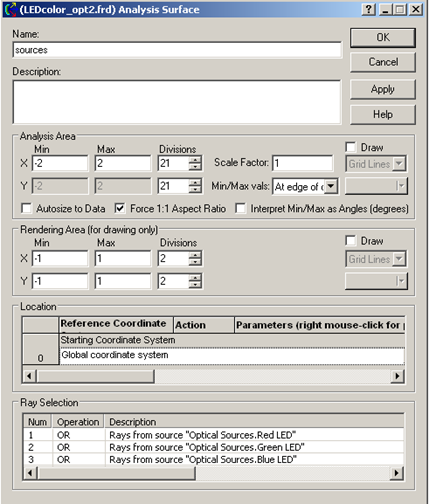Viewport: 429px width, 504px height.
Task: Decrease Rendering Area X Divisions with down arrow
Action: (195, 262)
